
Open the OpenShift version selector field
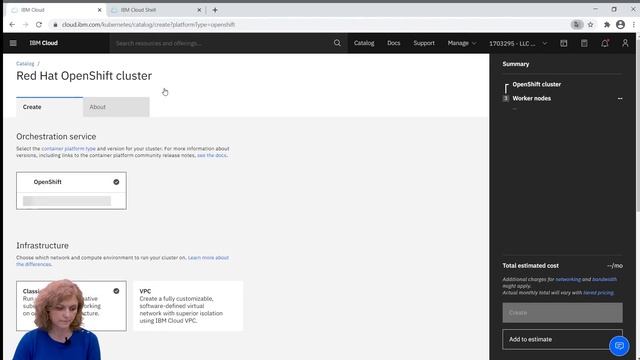(x=67, y=201)
